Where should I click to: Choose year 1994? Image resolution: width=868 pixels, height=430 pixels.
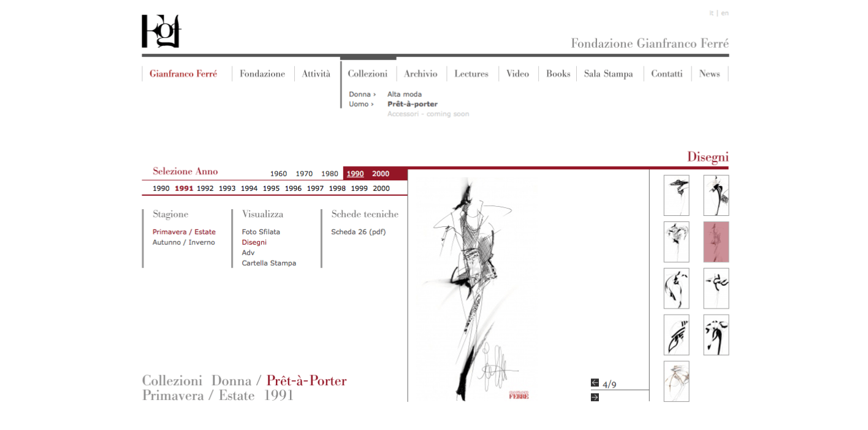coord(249,189)
